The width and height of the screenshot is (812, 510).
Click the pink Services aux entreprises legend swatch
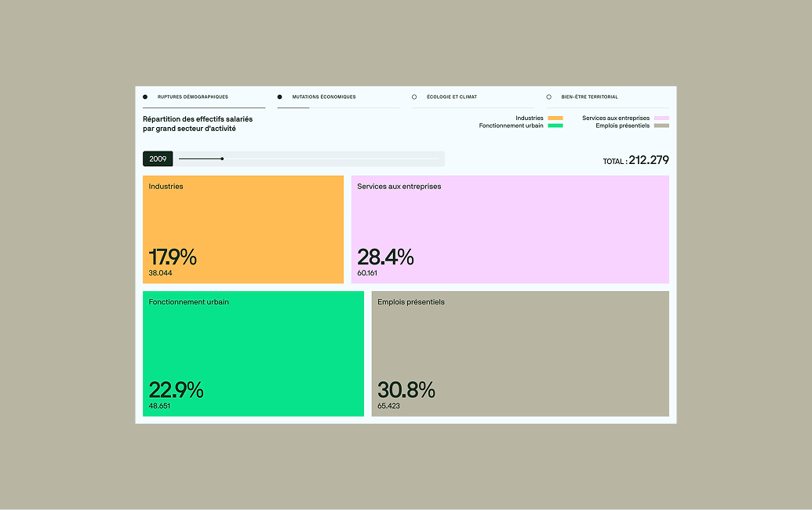point(661,118)
